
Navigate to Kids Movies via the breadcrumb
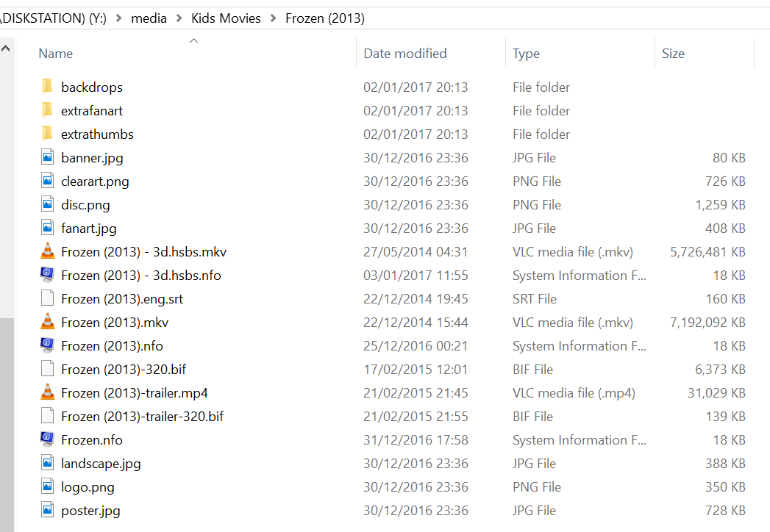pyautogui.click(x=226, y=18)
